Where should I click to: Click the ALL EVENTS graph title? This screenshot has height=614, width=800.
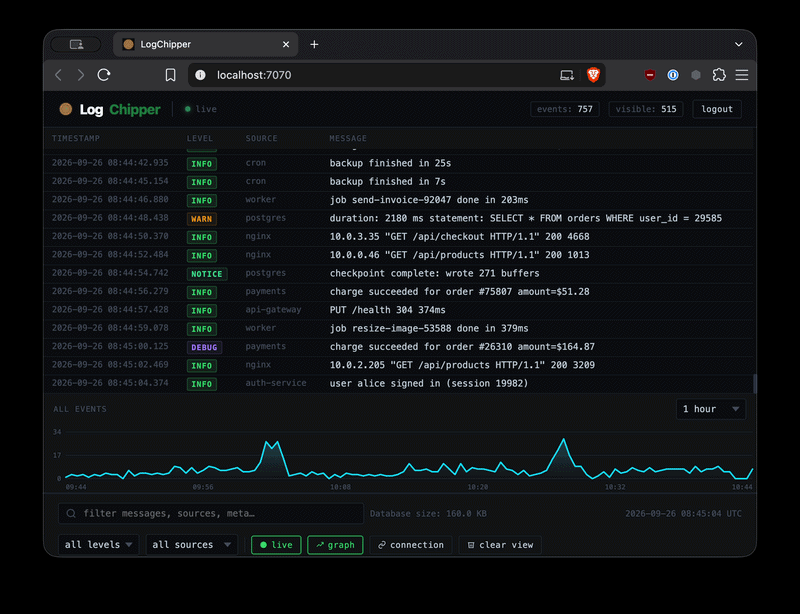80,409
